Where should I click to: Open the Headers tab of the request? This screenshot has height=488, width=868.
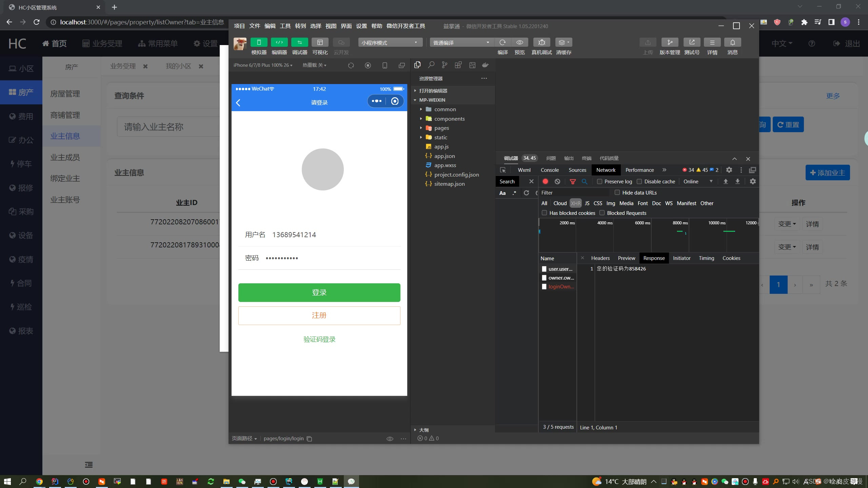click(x=600, y=258)
